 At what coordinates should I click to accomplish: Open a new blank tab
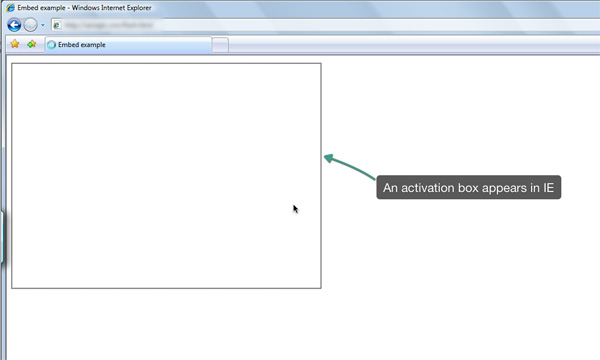click(x=220, y=45)
